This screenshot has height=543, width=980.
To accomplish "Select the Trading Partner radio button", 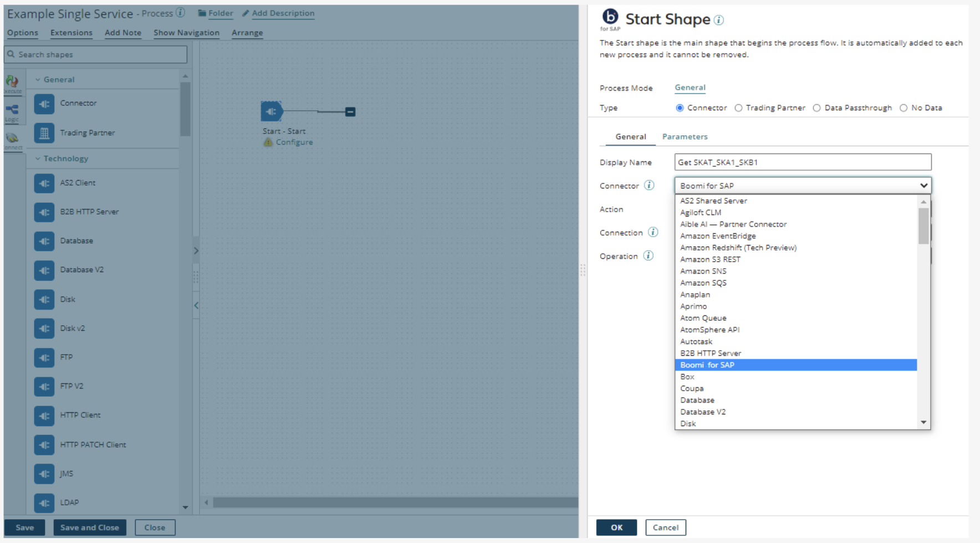I will coord(738,108).
